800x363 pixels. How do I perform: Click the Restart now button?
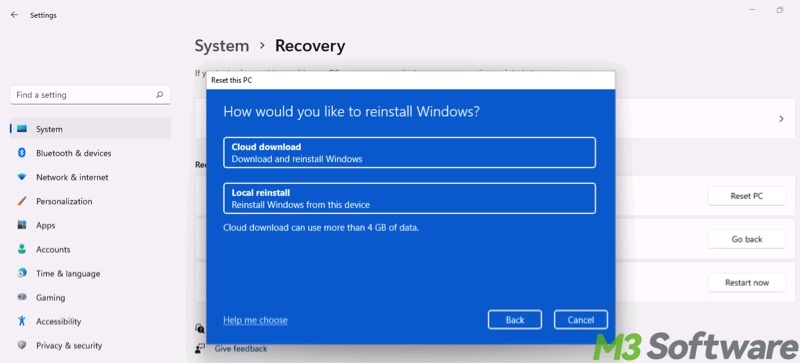click(746, 282)
